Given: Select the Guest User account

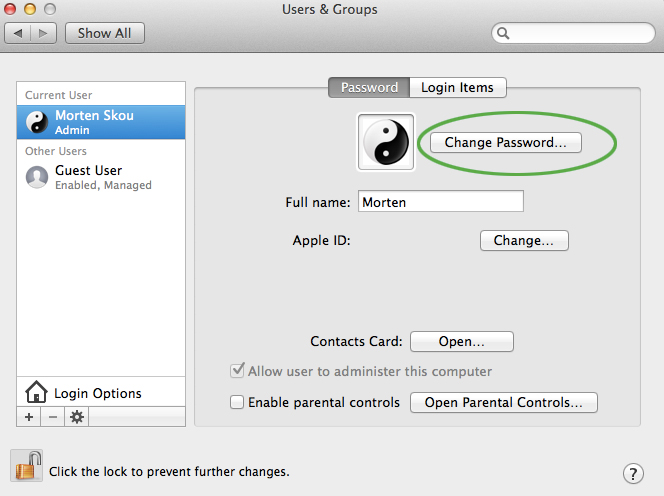Looking at the screenshot, I should click(x=101, y=177).
